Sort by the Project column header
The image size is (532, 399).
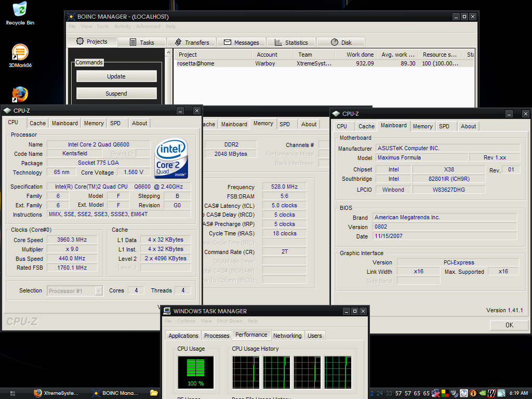point(213,55)
